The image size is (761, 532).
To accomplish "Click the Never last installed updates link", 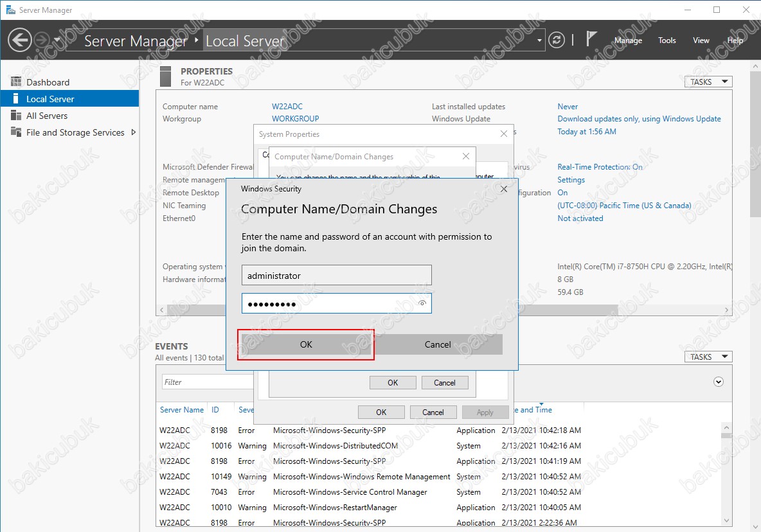I will pos(568,107).
